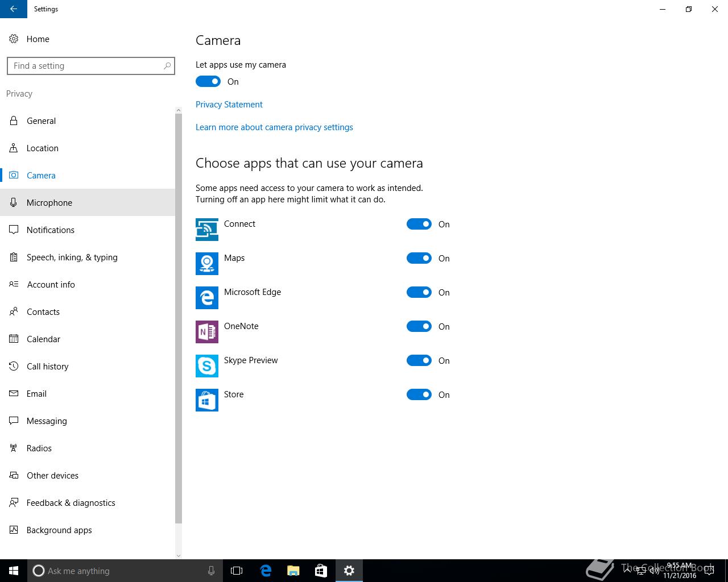Switch off camera for Store
Image resolution: width=728 pixels, height=582 pixels.
click(x=419, y=394)
